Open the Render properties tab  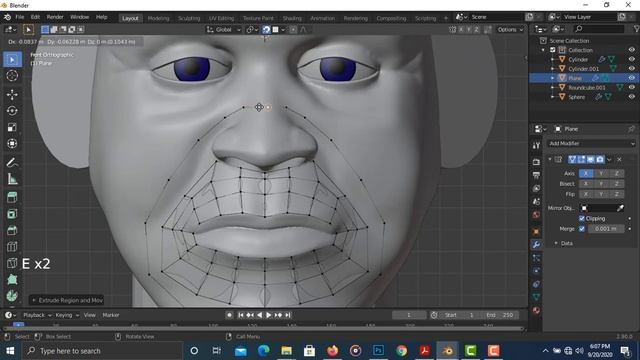click(x=536, y=162)
